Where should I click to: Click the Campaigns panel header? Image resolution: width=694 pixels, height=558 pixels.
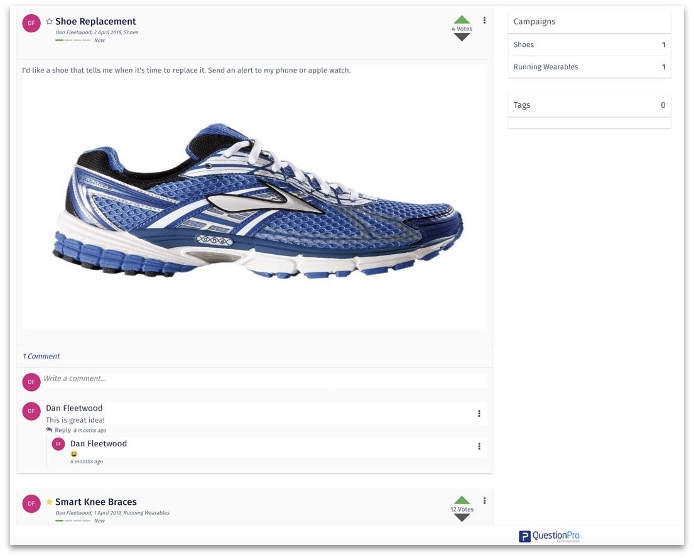pyautogui.click(x=590, y=22)
